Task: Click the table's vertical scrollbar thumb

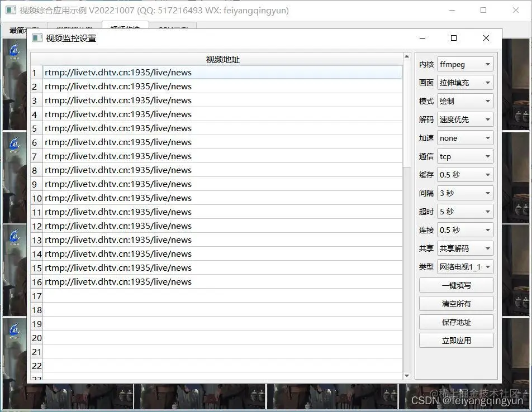Action: coord(407,113)
